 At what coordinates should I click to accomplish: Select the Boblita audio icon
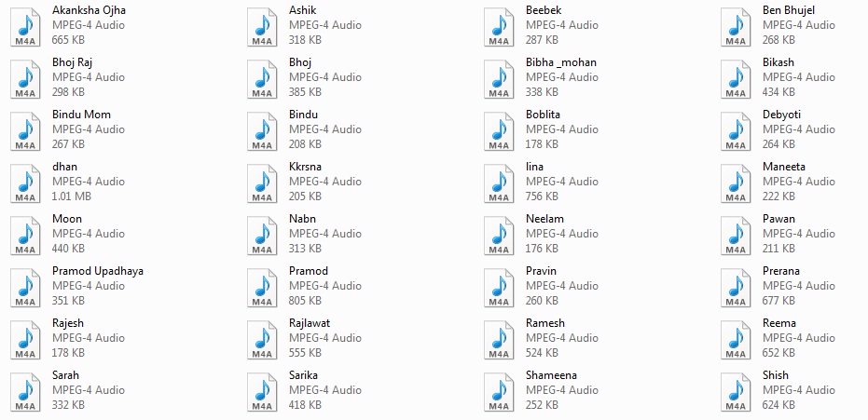500,131
